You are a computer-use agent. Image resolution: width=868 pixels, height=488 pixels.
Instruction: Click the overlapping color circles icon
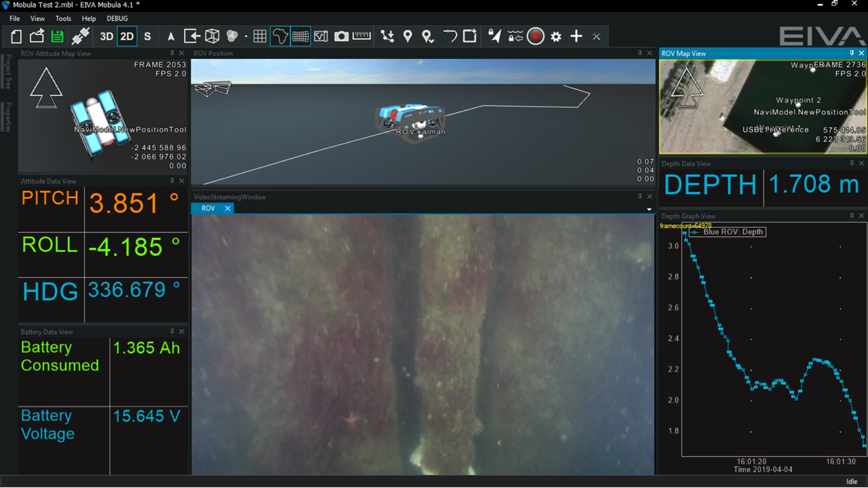pyautogui.click(x=233, y=37)
